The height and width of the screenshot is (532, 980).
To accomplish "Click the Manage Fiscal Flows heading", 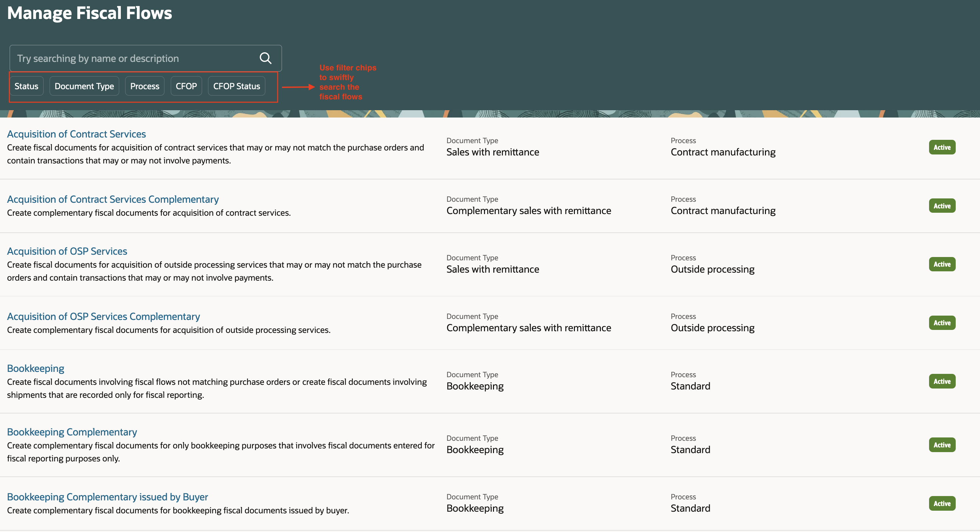I will [x=90, y=13].
